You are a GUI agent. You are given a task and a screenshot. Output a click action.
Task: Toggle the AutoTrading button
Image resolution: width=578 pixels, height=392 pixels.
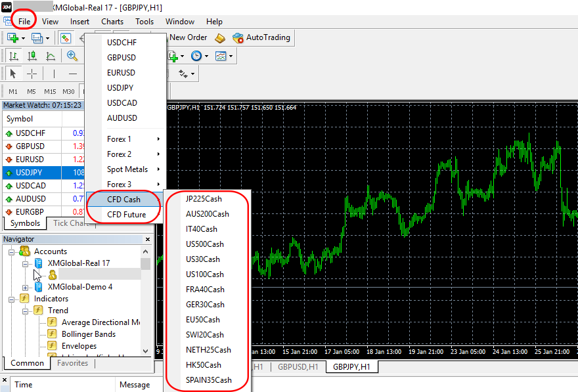[x=261, y=37]
